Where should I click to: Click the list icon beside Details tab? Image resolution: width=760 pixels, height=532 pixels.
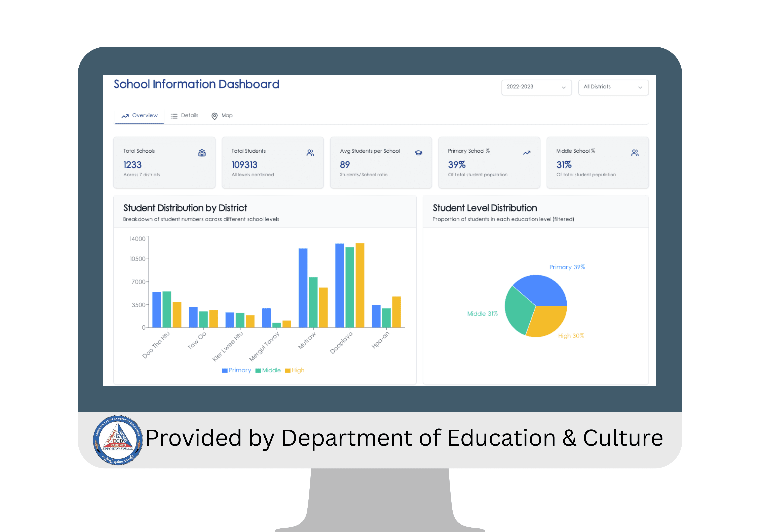(x=174, y=116)
